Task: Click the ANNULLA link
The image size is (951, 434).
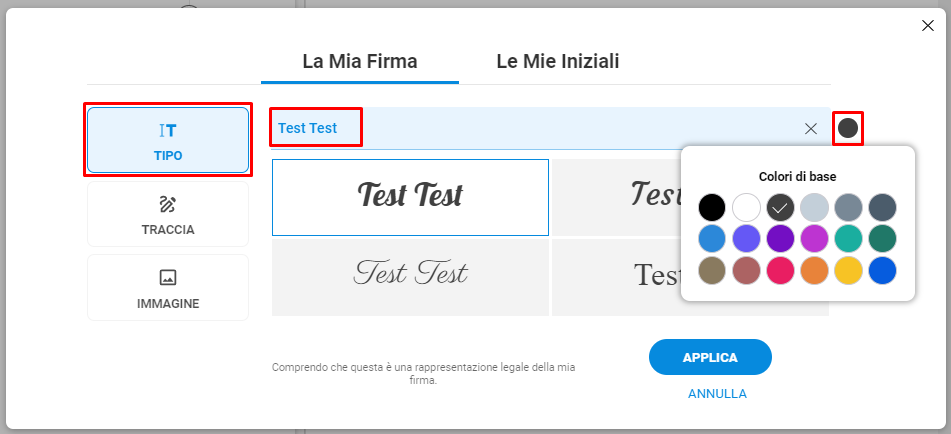Action: 717,394
